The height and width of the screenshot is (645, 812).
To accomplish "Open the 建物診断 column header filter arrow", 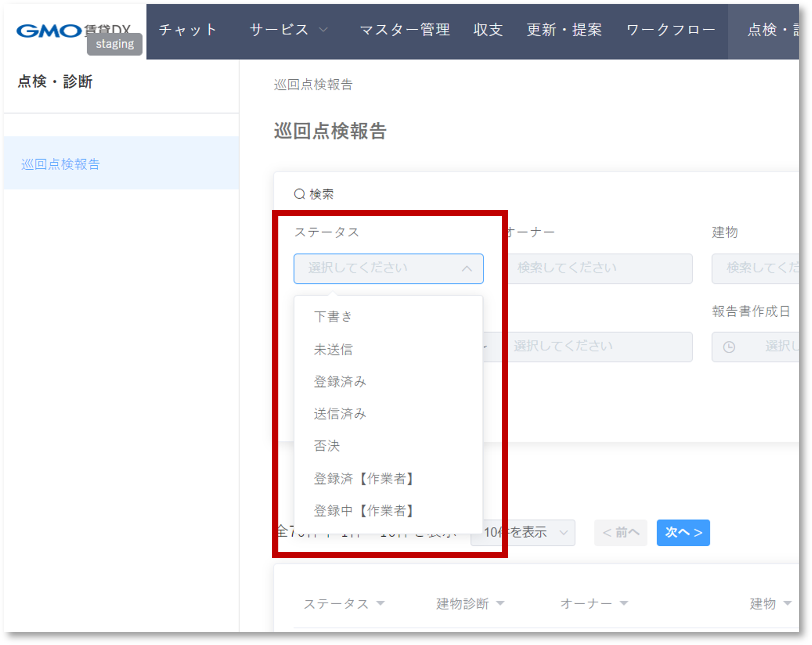I will 501,603.
